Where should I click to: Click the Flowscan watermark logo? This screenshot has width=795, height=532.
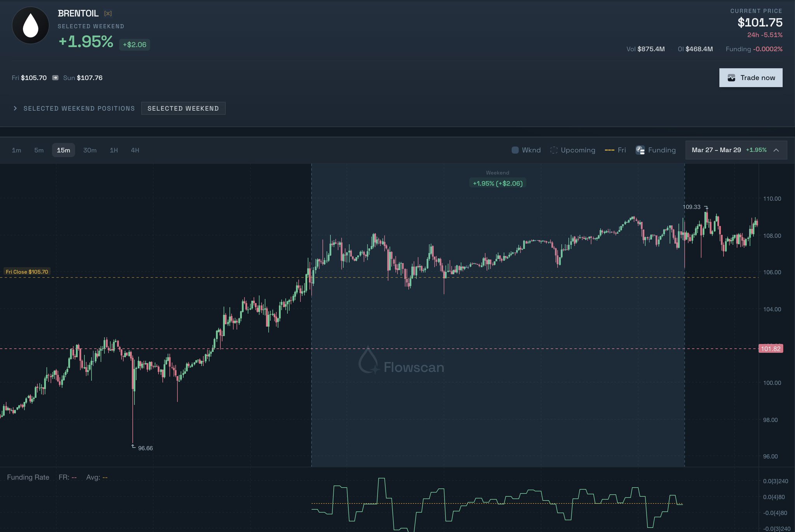pyautogui.click(x=368, y=360)
